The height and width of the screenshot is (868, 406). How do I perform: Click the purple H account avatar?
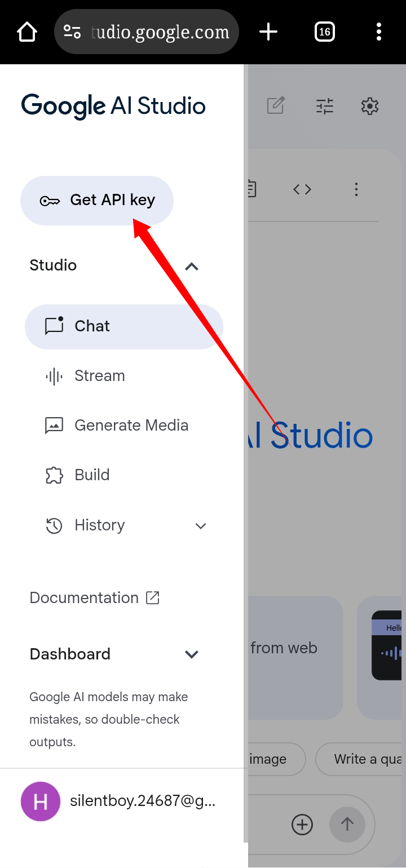click(x=41, y=801)
